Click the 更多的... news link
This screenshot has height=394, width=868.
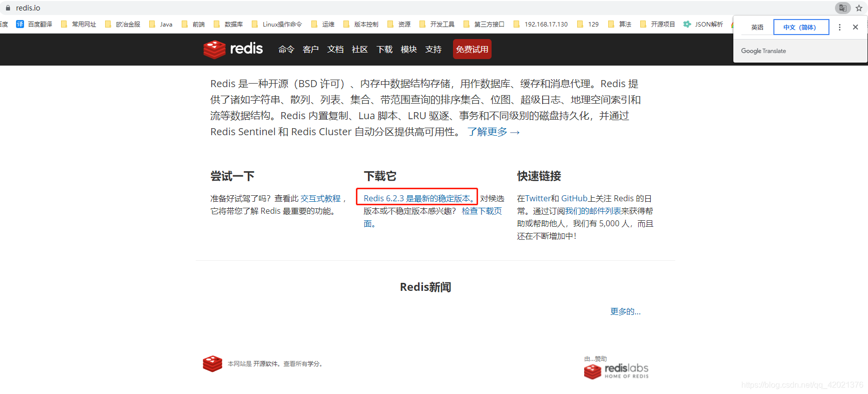pyautogui.click(x=625, y=311)
